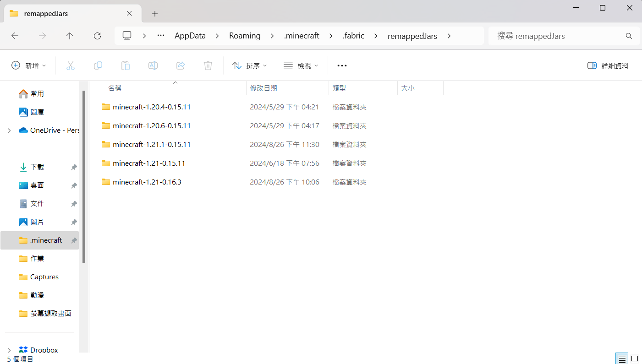This screenshot has width=642, height=364.
Task: Click the Rename icon in toolbar
Action: pos(153,65)
